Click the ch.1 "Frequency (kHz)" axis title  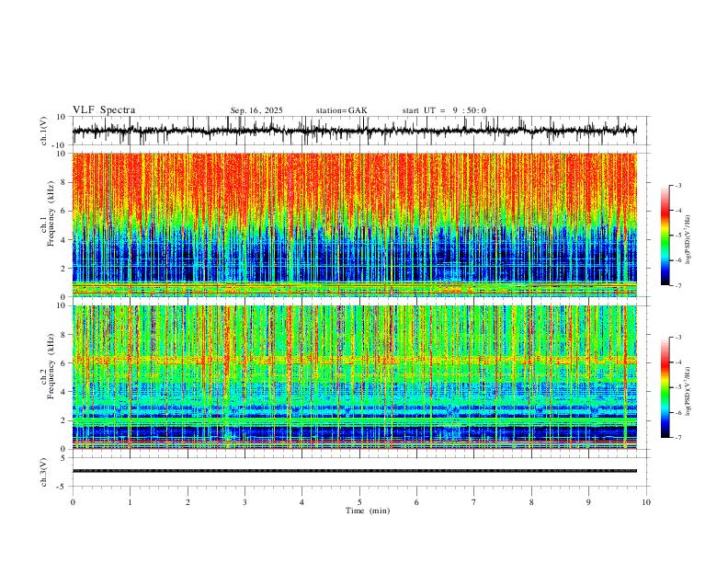[x=51, y=213]
